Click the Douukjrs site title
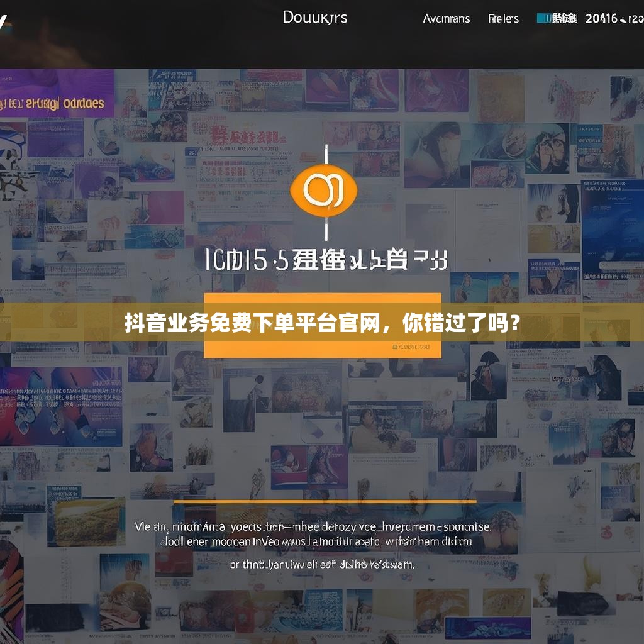The height and width of the screenshot is (644, 644). click(x=315, y=18)
